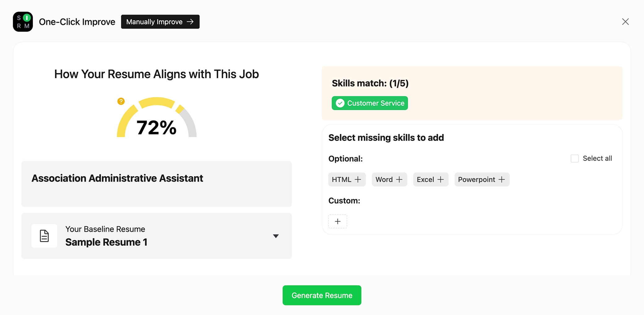Close the One-Click Improve dialog

point(625,21)
